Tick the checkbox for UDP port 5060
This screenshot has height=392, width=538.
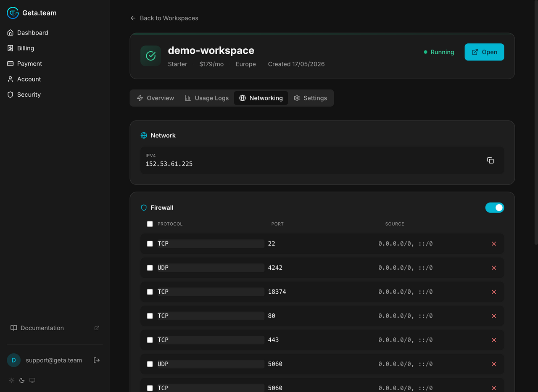click(150, 364)
